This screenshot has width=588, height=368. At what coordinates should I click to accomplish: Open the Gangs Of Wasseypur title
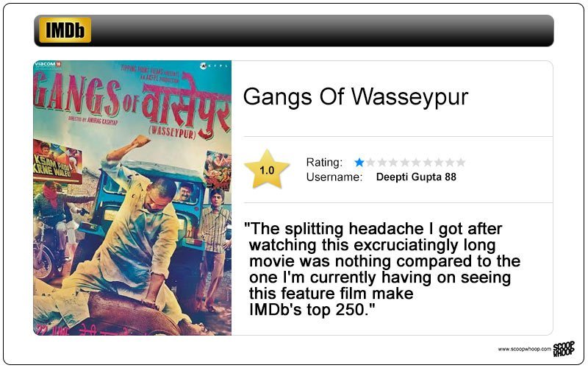(356, 96)
